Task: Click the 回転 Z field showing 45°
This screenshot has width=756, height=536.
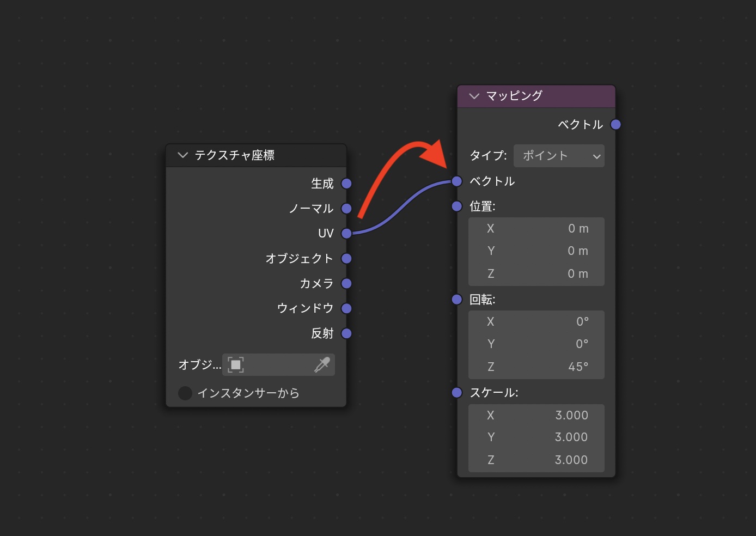Action: tap(536, 367)
